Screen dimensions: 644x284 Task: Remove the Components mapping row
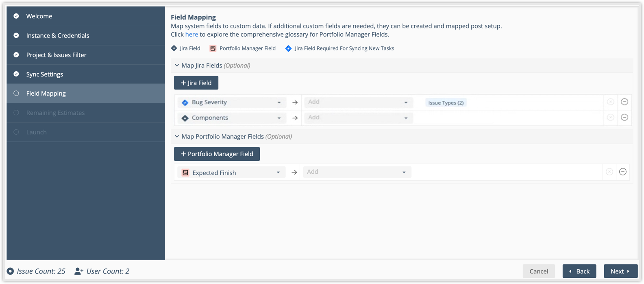(624, 118)
